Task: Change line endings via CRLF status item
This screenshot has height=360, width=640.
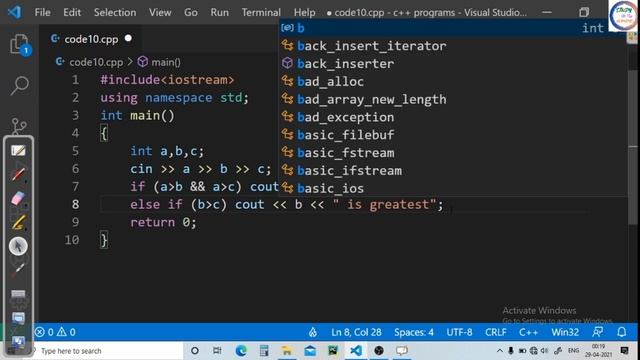Action: (x=496, y=332)
